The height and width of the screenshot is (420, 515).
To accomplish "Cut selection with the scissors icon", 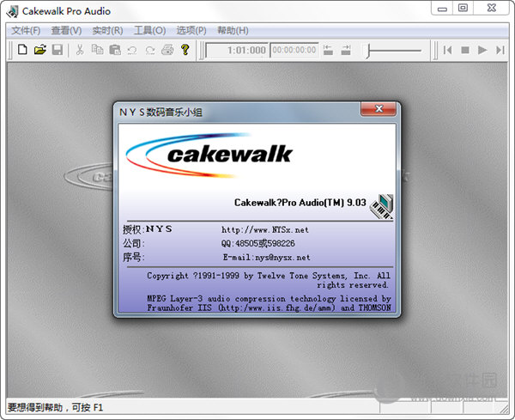I will pyautogui.click(x=80, y=50).
